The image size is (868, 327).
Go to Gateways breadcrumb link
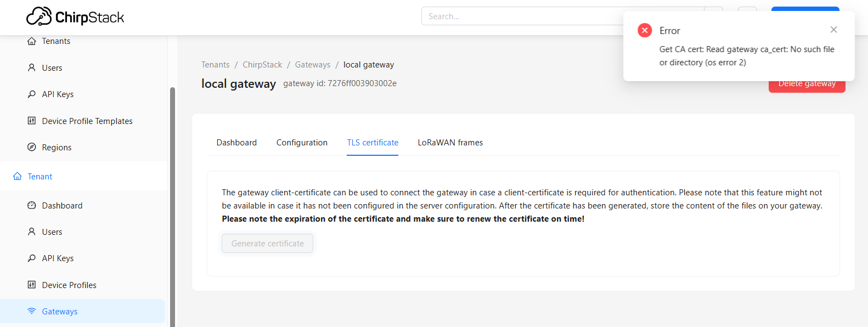[313, 65]
